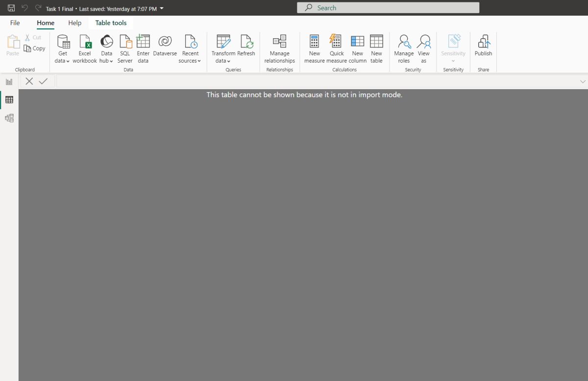Expand the formula bar chevron
This screenshot has height=381, width=588.
point(583,82)
